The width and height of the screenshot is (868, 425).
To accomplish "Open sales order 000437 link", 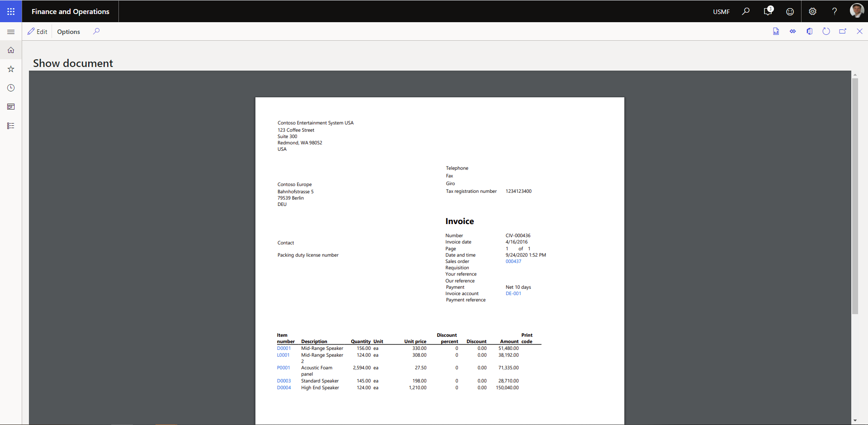I will 513,262.
